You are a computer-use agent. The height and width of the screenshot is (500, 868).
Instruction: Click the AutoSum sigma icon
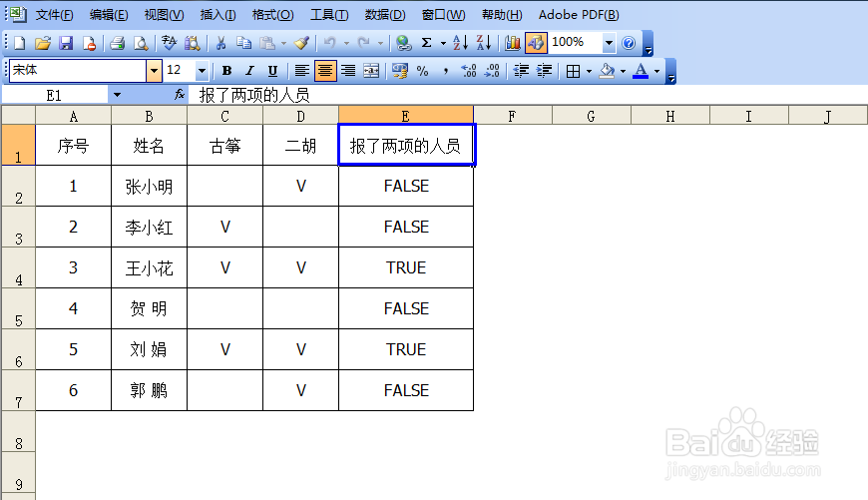[427, 43]
